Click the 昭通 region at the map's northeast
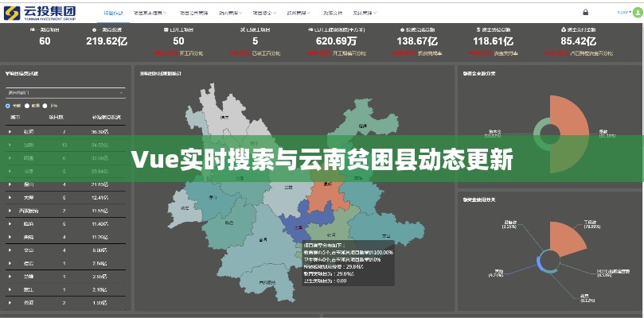Image resolution: width=644 pixels, height=318 pixels. click(362, 123)
